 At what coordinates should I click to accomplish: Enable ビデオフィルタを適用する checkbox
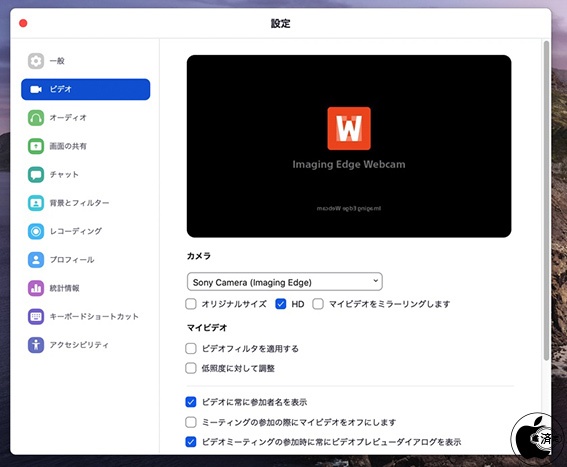[x=191, y=349]
